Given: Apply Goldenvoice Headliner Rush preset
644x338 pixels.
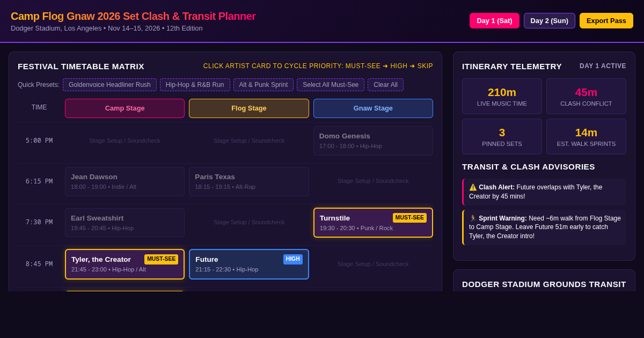Looking at the screenshot, I should point(109,85).
